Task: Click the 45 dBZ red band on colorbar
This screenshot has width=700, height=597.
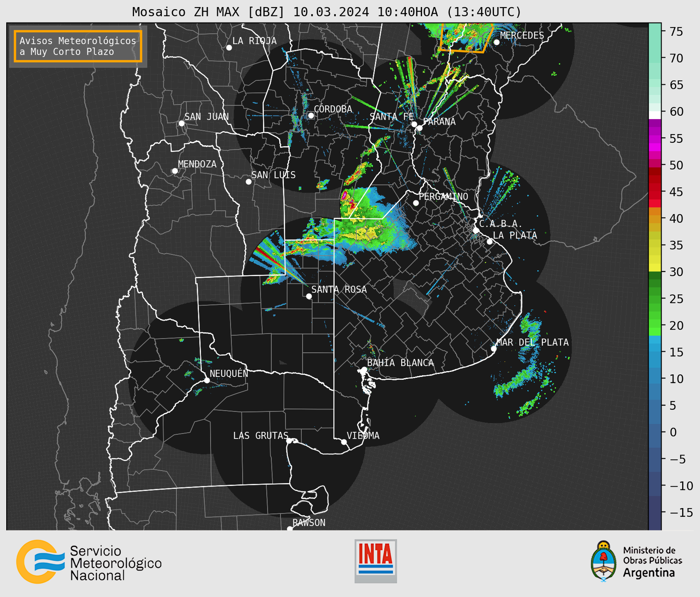Action: [x=655, y=192]
